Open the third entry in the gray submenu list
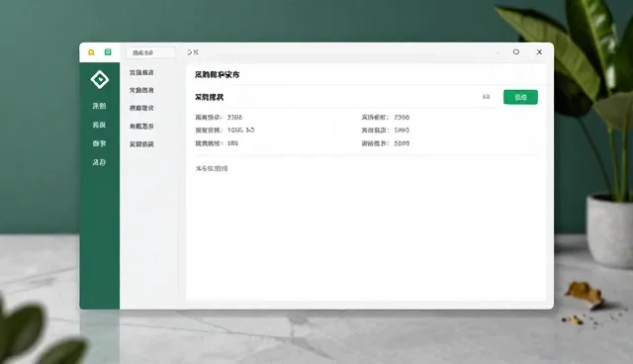 tap(141, 108)
